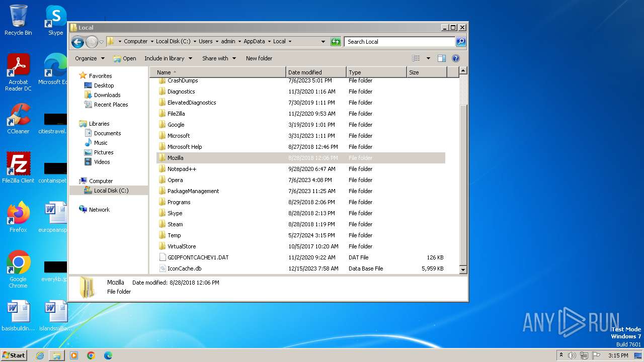
Task: Expand the arrow after Computer breadcrumb
Action: (x=151, y=42)
